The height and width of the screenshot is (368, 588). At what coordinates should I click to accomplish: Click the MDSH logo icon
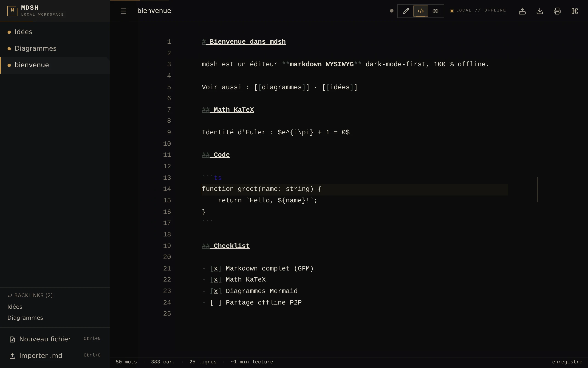click(12, 11)
